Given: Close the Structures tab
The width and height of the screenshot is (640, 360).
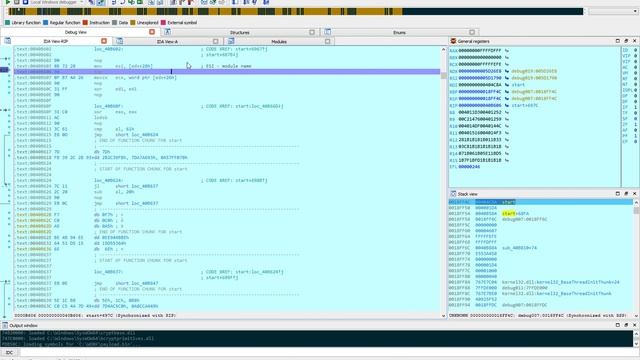Looking at the screenshot, I should point(312,32).
